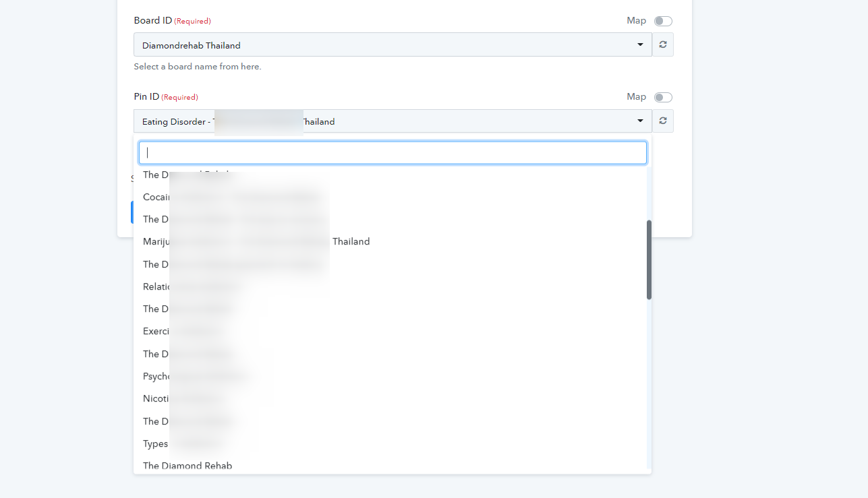Select the option starting with 'Nicoti'

click(x=390, y=398)
